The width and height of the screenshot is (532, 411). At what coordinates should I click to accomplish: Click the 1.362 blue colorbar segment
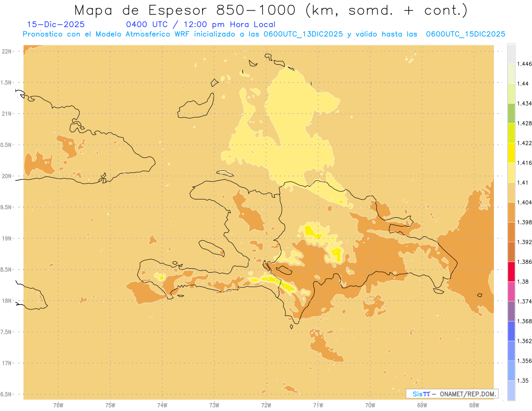click(511, 331)
